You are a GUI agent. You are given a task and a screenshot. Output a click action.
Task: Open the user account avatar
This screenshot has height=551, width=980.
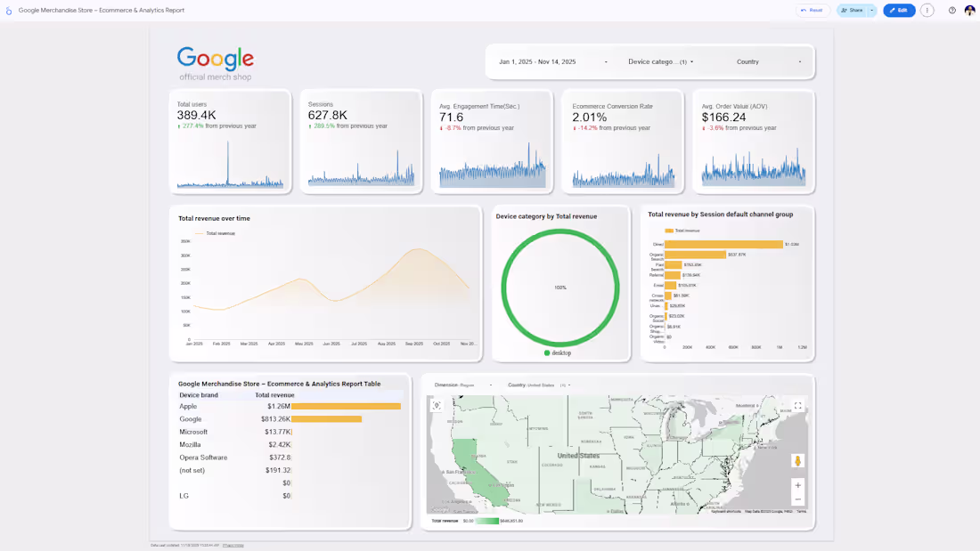point(969,10)
